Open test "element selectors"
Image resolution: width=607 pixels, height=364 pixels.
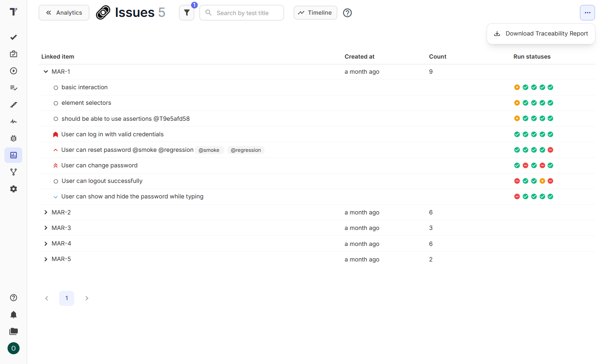click(87, 103)
